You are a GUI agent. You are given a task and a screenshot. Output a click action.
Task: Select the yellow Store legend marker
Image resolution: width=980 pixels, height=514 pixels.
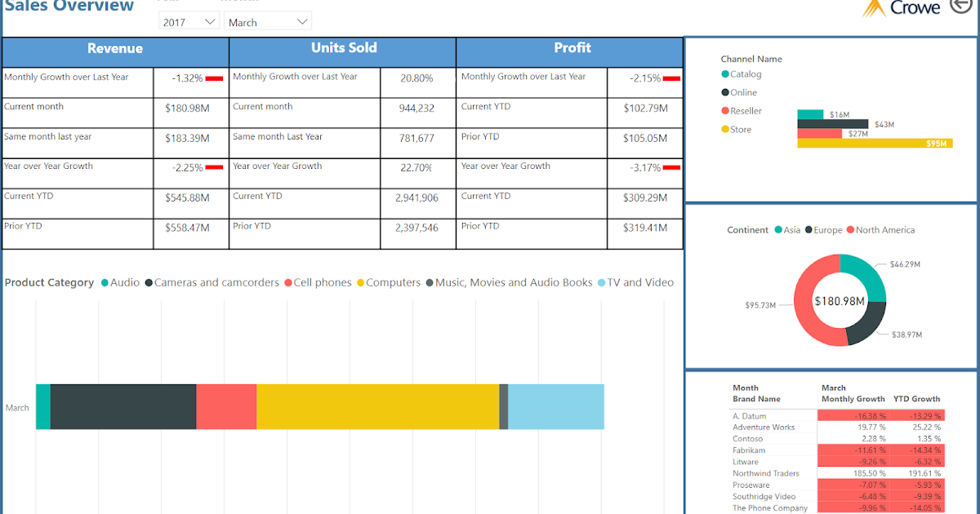[724, 129]
